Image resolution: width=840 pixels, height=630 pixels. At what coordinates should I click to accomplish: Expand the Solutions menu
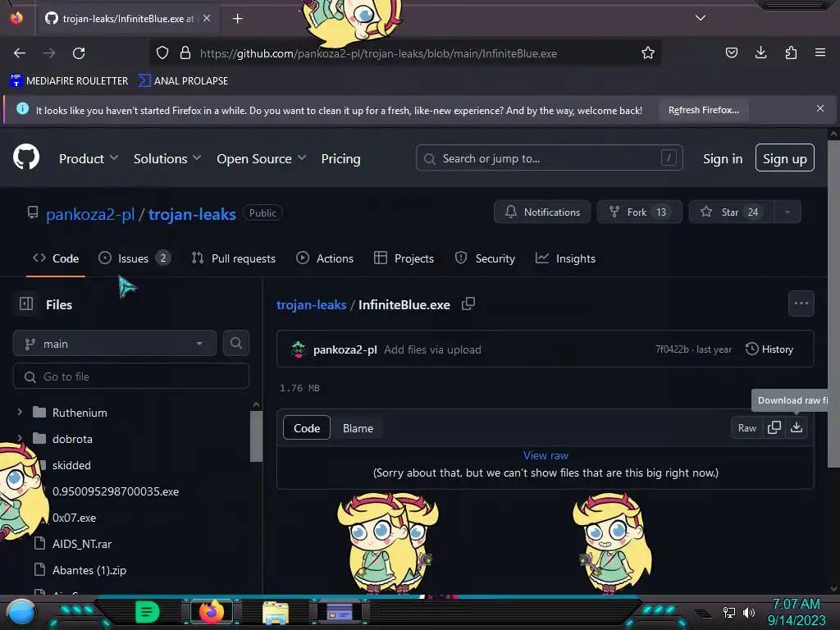(x=167, y=158)
